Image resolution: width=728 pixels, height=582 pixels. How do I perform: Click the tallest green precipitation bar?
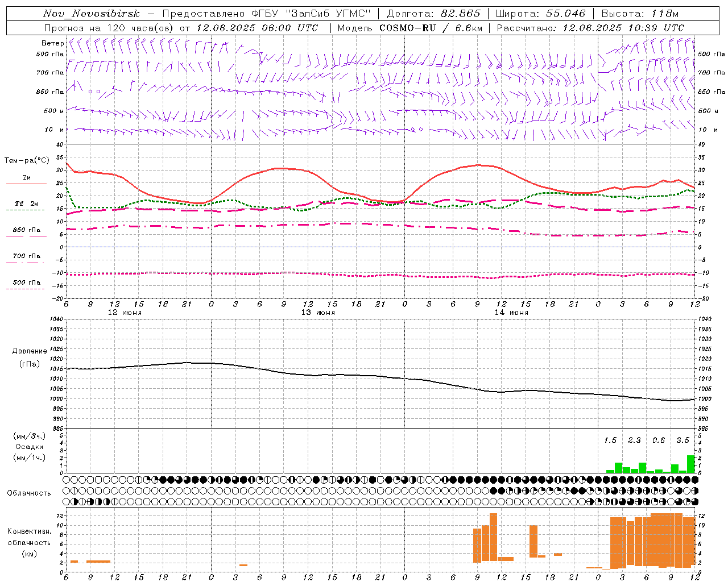point(691,464)
